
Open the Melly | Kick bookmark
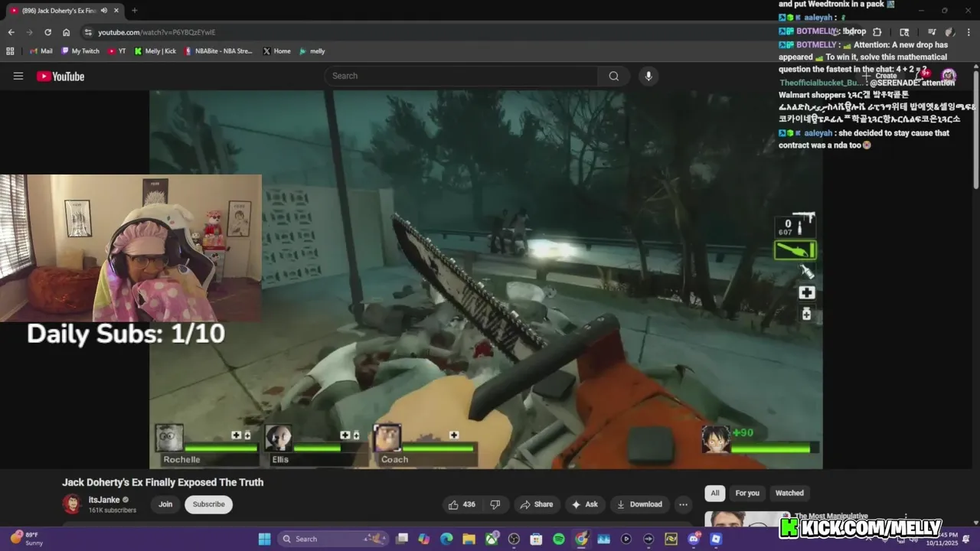point(155,51)
